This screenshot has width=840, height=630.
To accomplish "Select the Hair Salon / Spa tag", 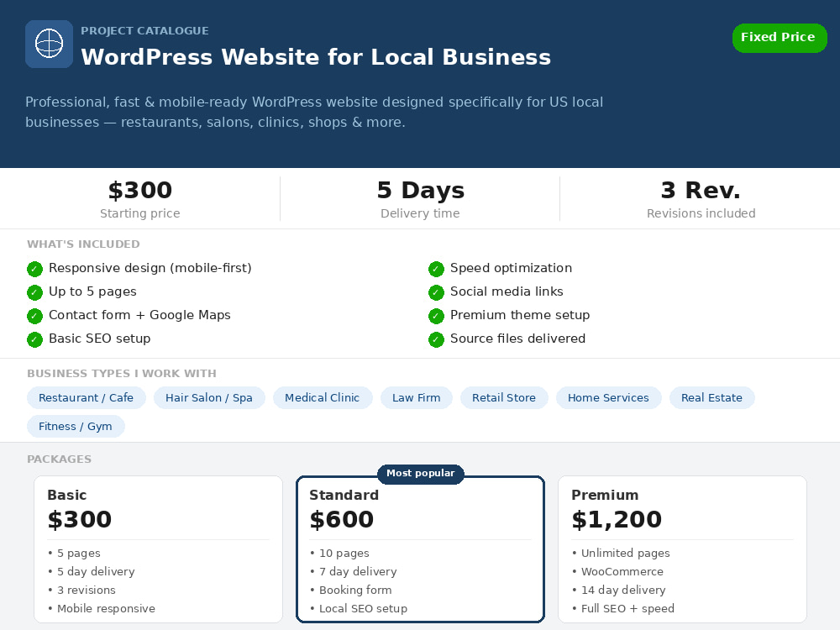I will pos(209,398).
